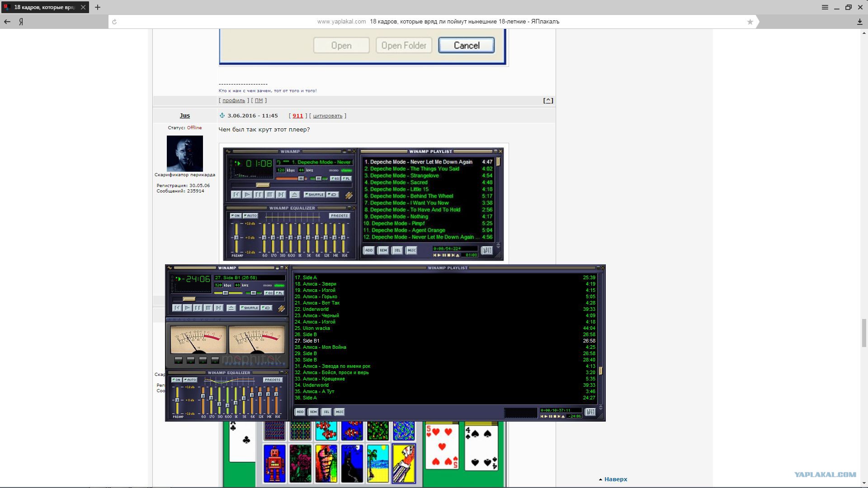Click the lightning bolt logo in front Winamp
The height and width of the screenshot is (488, 868).
(x=281, y=308)
